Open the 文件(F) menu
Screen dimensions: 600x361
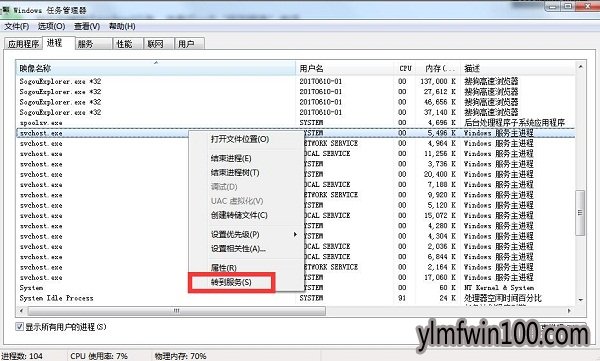tap(16, 26)
